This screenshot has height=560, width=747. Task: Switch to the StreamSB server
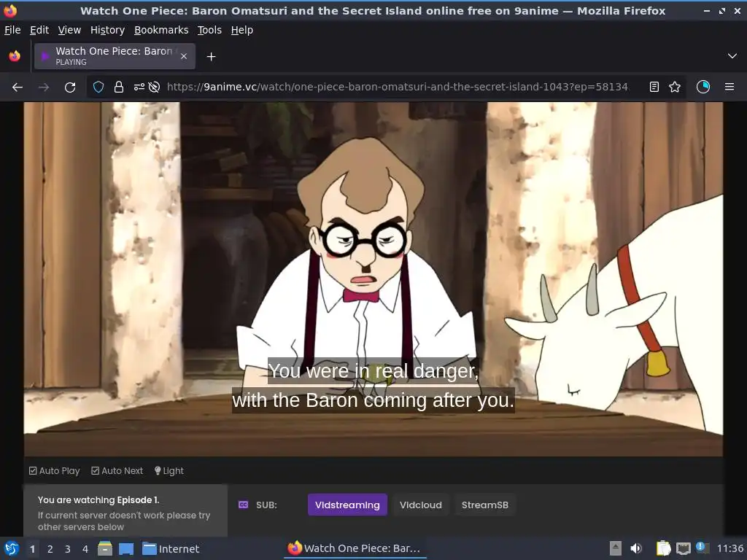[485, 505]
